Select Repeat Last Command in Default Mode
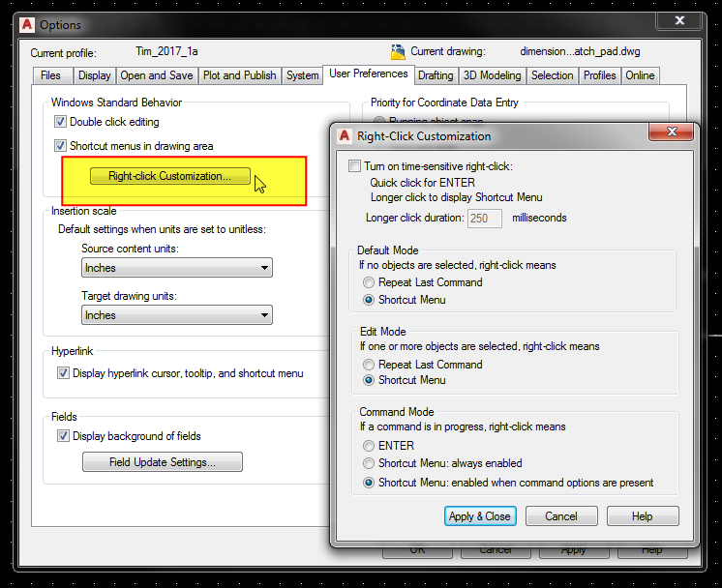 [x=369, y=282]
